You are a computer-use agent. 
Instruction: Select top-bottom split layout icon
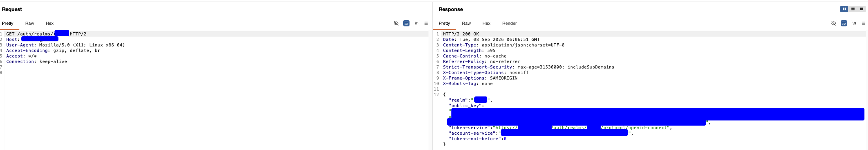[x=853, y=9]
